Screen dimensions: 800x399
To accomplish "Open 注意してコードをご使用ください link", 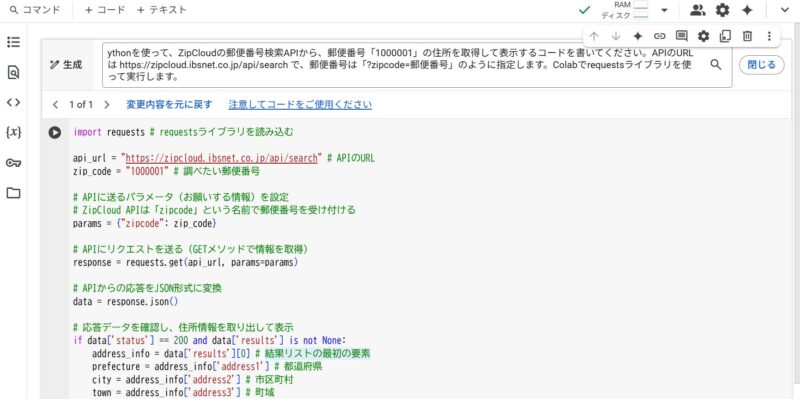I will (x=300, y=105).
